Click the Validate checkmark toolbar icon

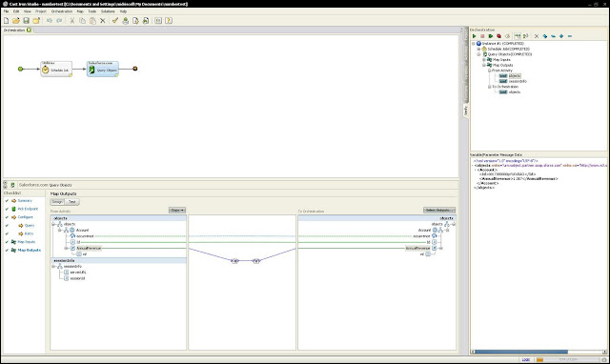(x=115, y=21)
